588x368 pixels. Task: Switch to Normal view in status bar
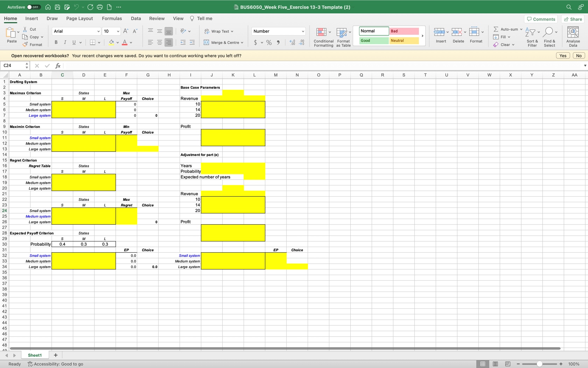(483, 364)
